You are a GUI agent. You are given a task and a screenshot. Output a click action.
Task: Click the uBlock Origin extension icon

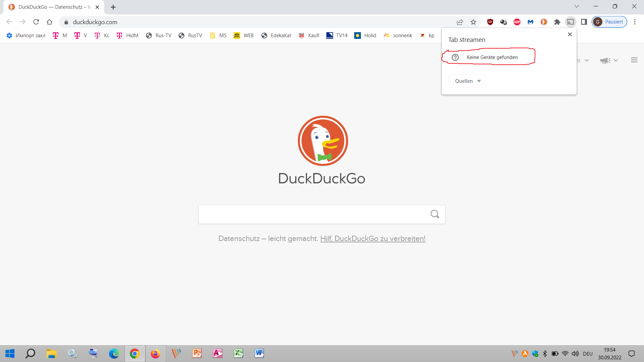click(x=490, y=22)
